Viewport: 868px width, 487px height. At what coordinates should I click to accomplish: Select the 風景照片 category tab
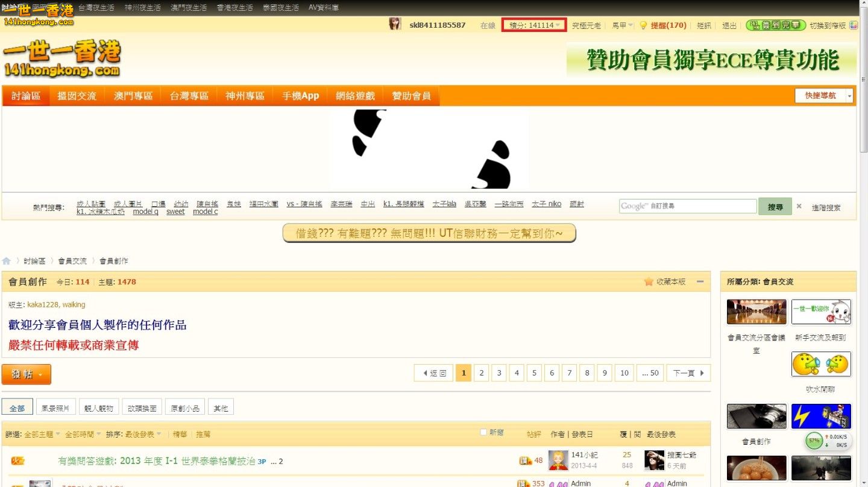[x=55, y=408]
